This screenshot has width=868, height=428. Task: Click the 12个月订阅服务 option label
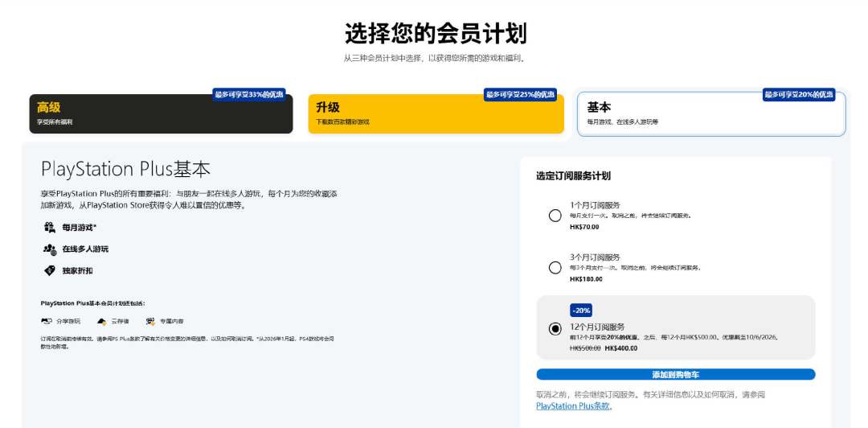596,327
